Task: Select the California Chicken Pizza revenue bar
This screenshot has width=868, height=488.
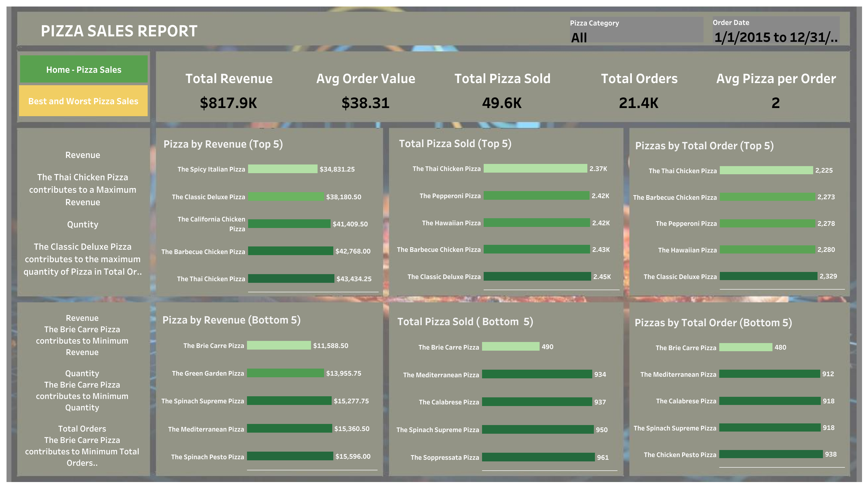Action: pos(289,224)
